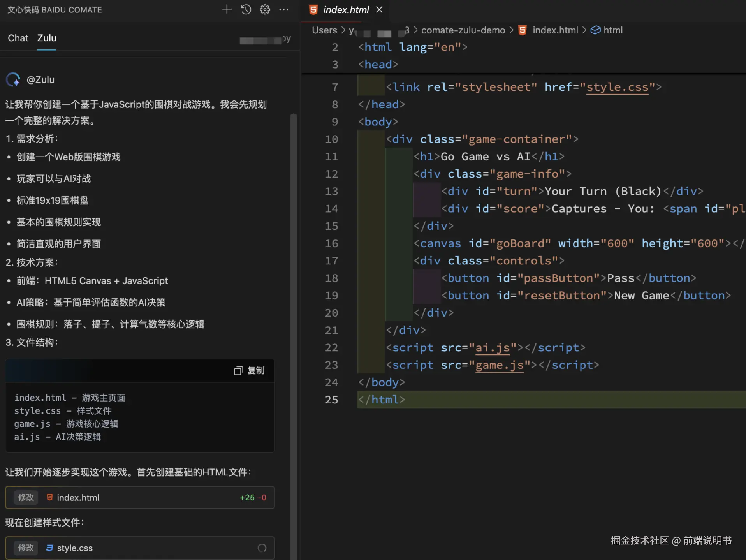Click the index.html breadcrumb item
Screen dimensions: 746x560
(x=555, y=30)
